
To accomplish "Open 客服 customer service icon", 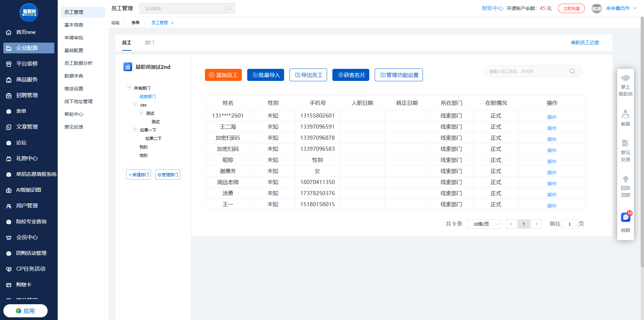I will [x=626, y=115].
